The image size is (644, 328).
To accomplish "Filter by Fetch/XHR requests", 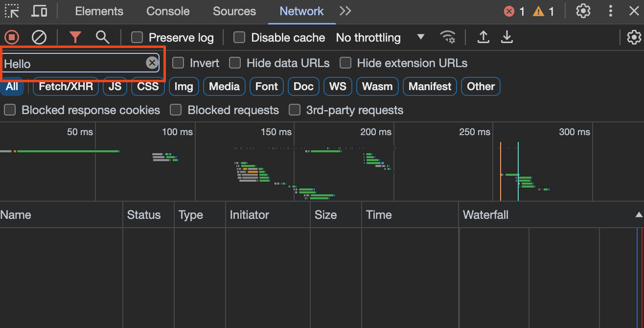I will [66, 87].
